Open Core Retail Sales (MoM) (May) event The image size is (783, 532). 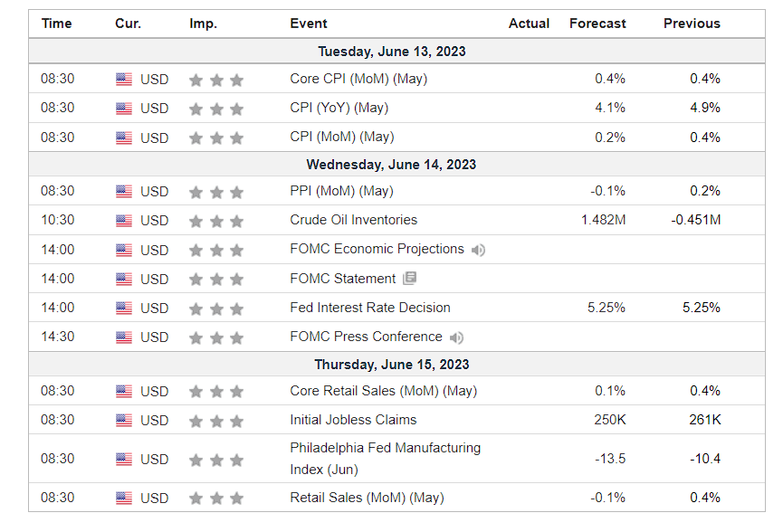point(384,391)
